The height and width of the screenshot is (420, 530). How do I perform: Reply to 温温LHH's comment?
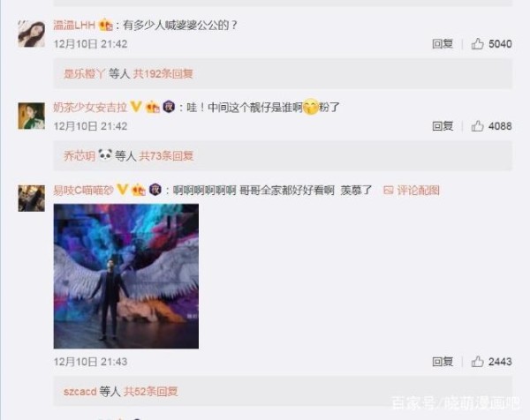[x=443, y=44]
